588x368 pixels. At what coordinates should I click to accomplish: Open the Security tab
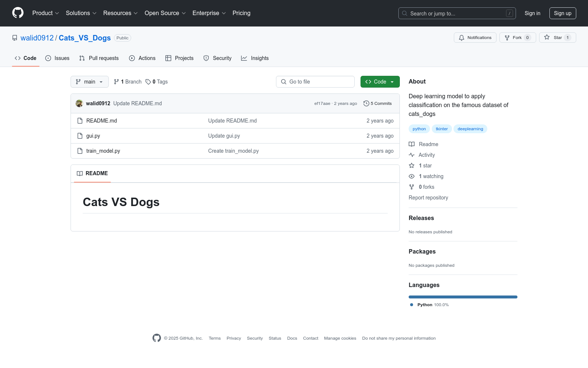pos(218,58)
